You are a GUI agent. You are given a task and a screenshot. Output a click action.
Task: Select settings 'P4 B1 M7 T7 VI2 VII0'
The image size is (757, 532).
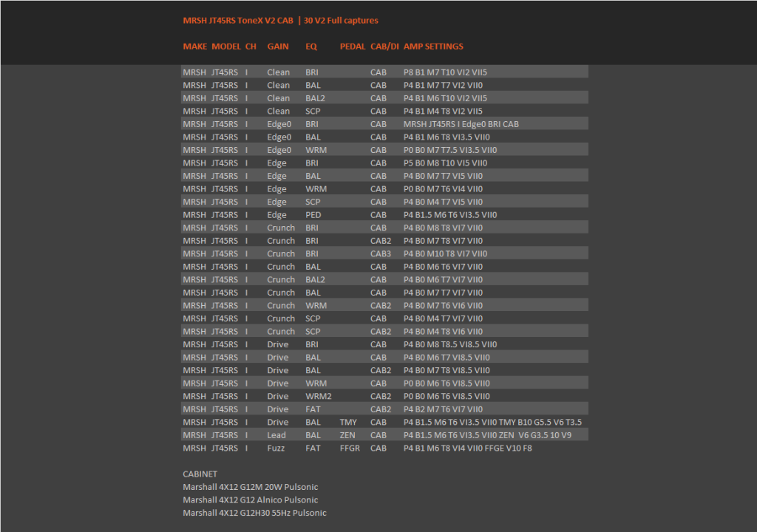point(444,86)
